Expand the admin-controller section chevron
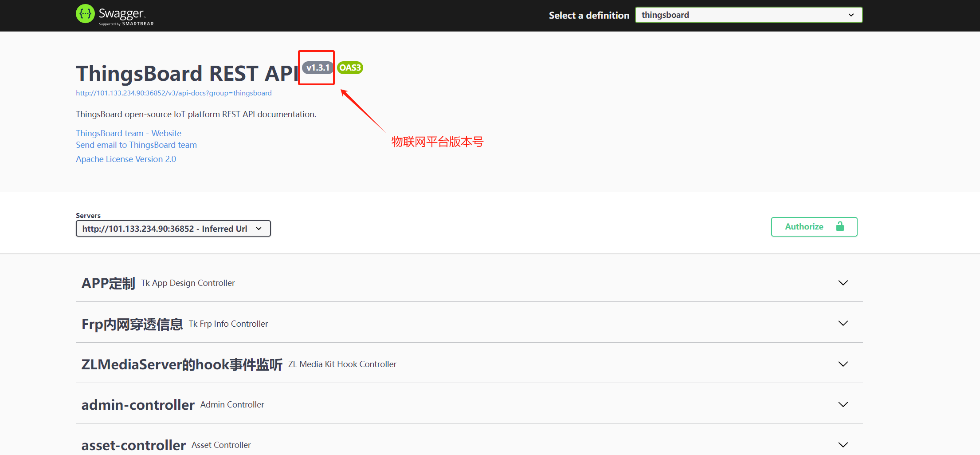This screenshot has width=980, height=455. pyautogui.click(x=843, y=404)
